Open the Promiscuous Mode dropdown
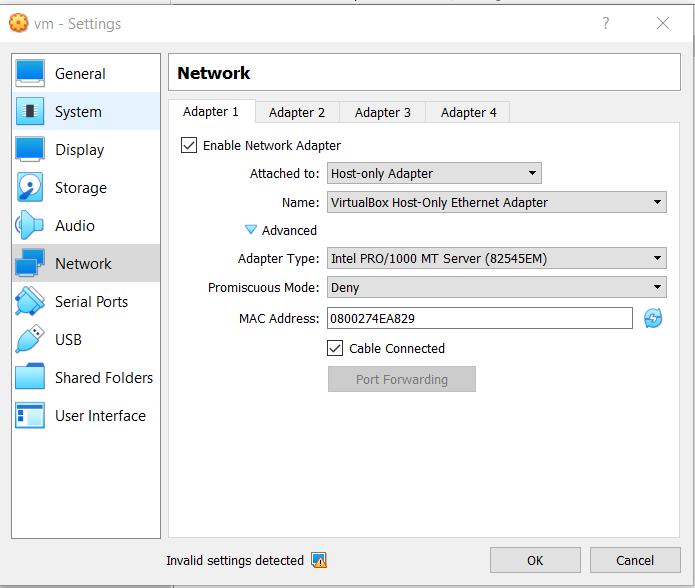695x588 pixels. 496,287
